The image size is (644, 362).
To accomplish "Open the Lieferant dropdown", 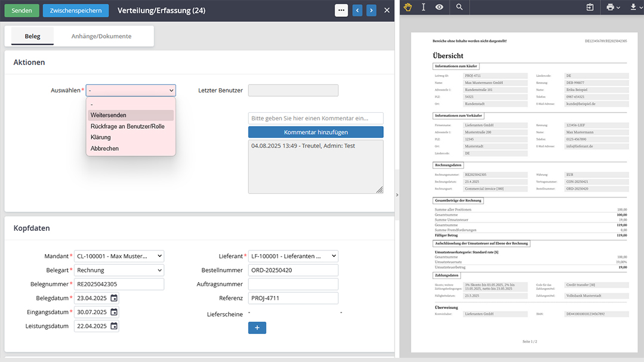I will pyautogui.click(x=294, y=256).
